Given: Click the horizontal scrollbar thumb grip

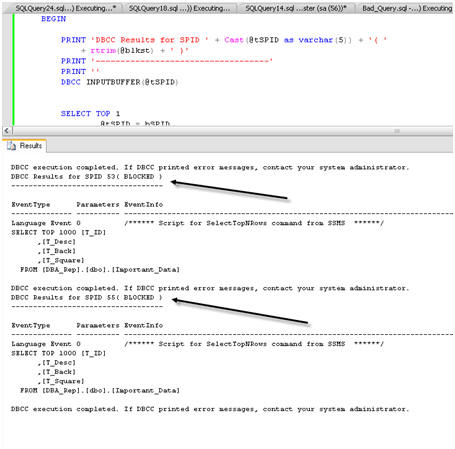Looking at the screenshot, I should pyautogui.click(x=397, y=131).
